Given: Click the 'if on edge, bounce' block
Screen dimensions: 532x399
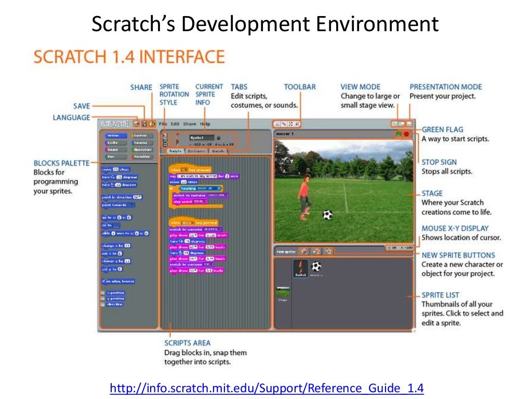Looking at the screenshot, I should [x=118, y=281].
